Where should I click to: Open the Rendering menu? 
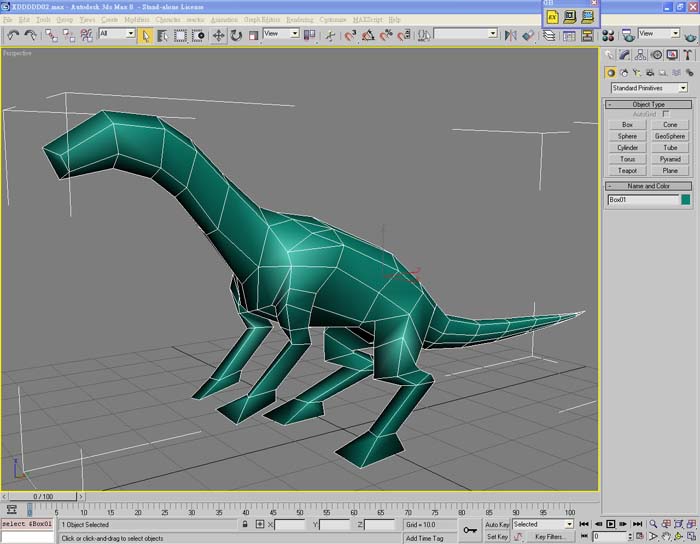click(299, 19)
